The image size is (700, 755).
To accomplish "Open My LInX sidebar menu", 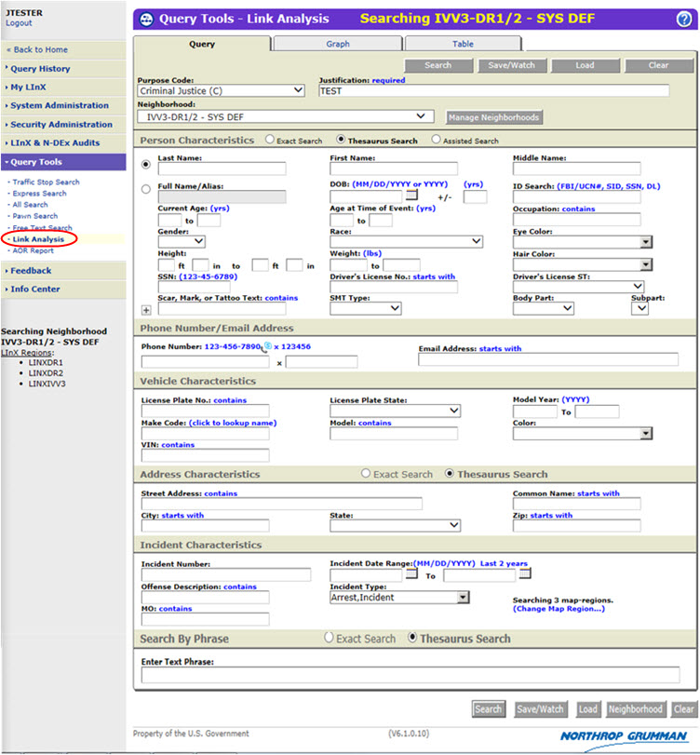I will [29, 88].
